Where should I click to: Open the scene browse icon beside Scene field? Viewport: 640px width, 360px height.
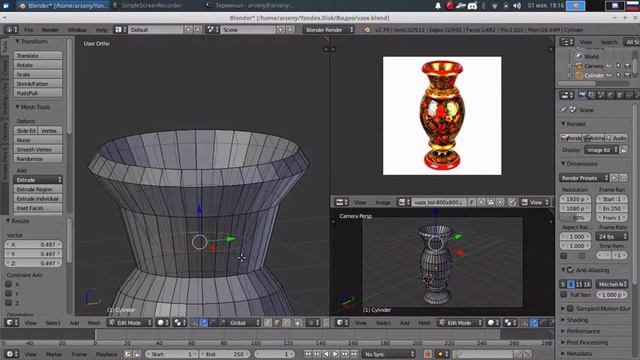(213, 29)
